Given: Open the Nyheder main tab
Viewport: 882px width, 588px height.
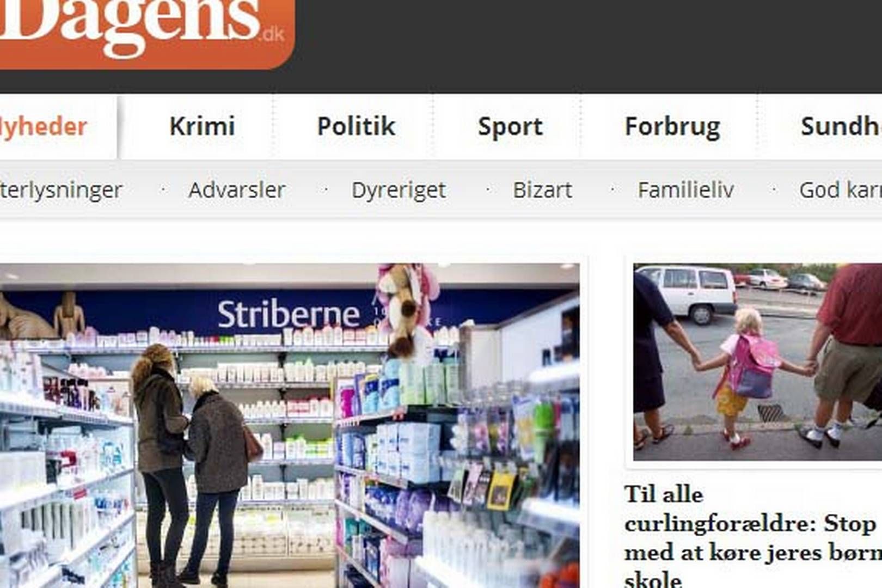Looking at the screenshot, I should (x=44, y=127).
